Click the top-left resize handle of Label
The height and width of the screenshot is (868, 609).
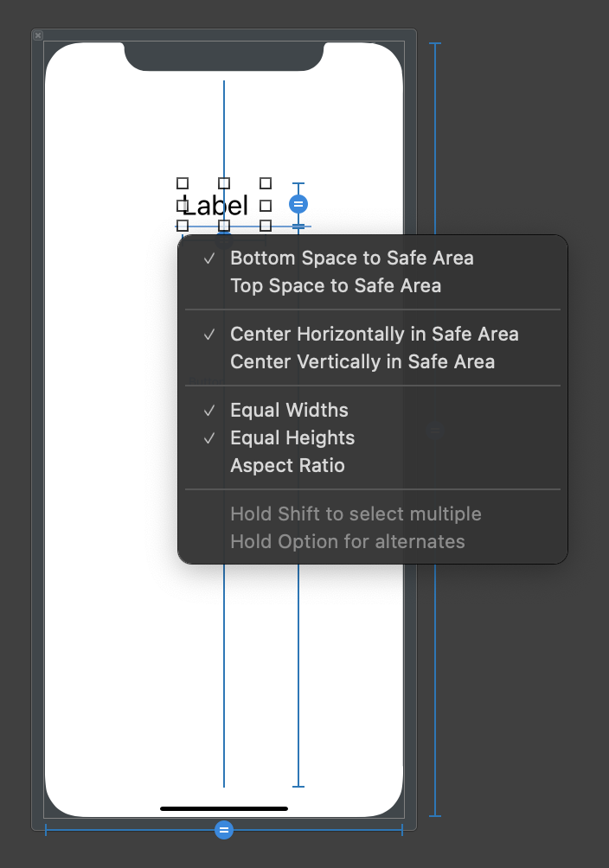tap(183, 183)
